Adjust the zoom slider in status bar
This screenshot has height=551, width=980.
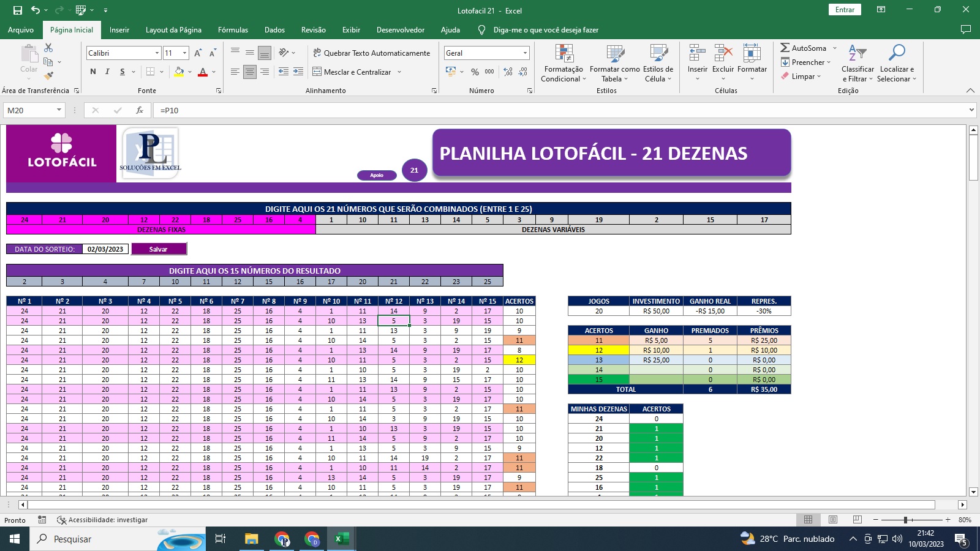pos(905,520)
